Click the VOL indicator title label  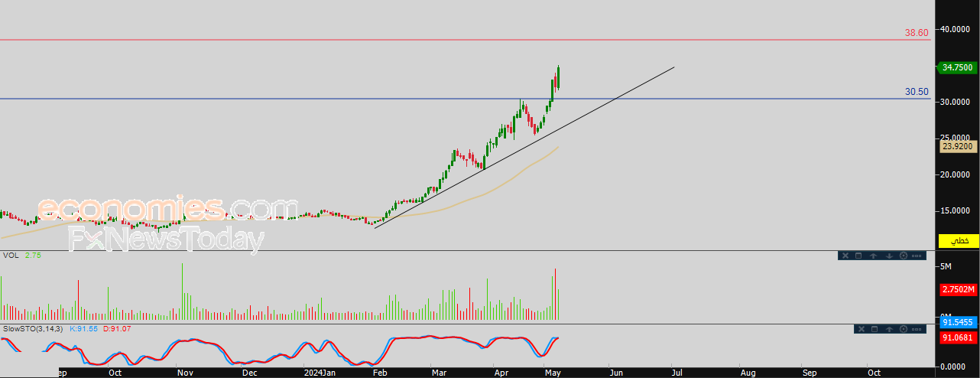(x=11, y=255)
